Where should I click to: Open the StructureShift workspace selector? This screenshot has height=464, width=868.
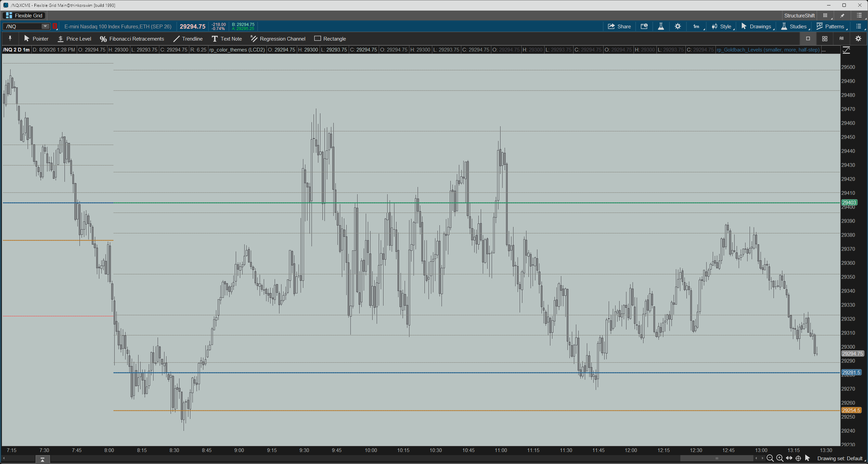coord(799,16)
